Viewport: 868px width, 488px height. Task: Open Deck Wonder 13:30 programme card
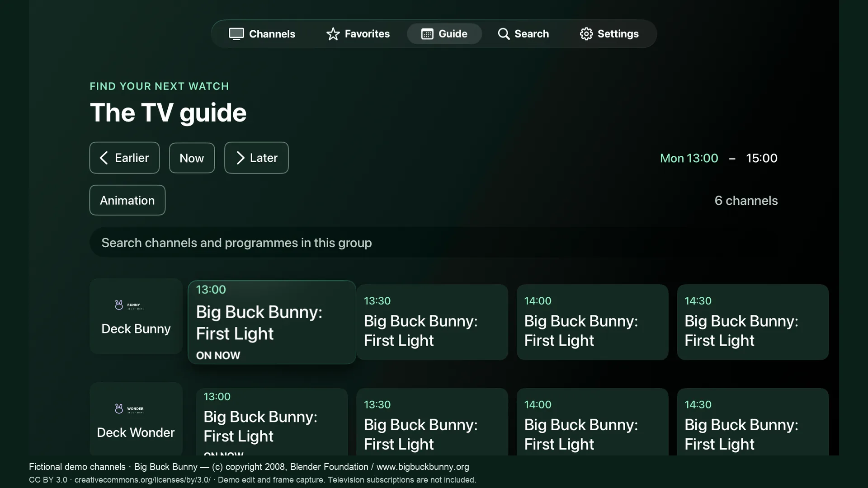[x=432, y=422]
